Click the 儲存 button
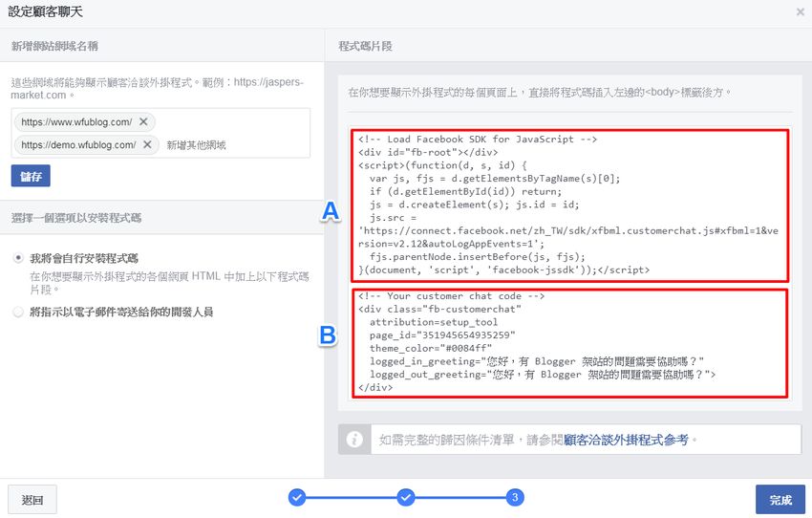This screenshot has height=518, width=812. point(31,176)
